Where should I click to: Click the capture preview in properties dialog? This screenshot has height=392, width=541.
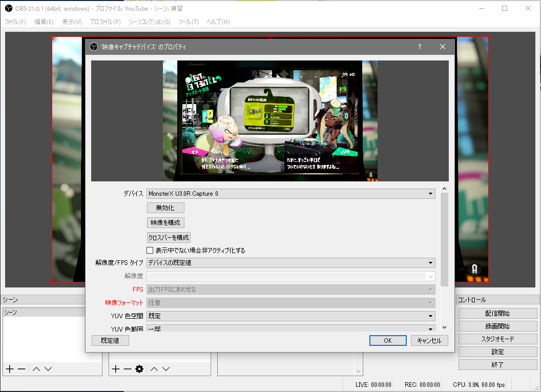(270, 121)
